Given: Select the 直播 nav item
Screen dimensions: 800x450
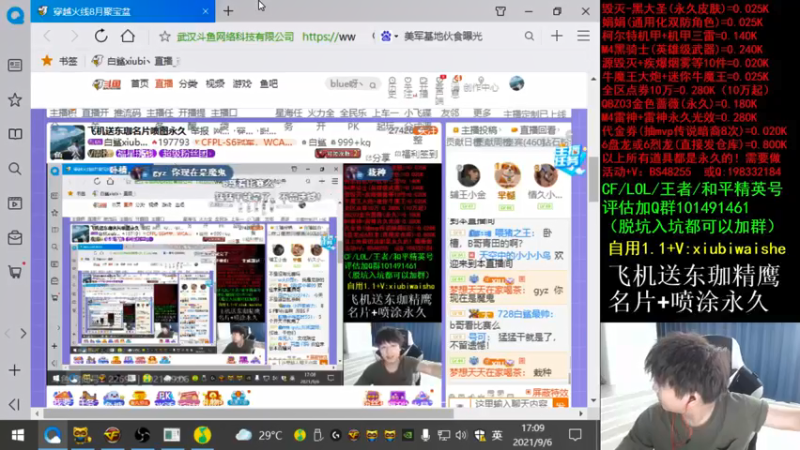Looking at the screenshot, I should coord(164,84).
